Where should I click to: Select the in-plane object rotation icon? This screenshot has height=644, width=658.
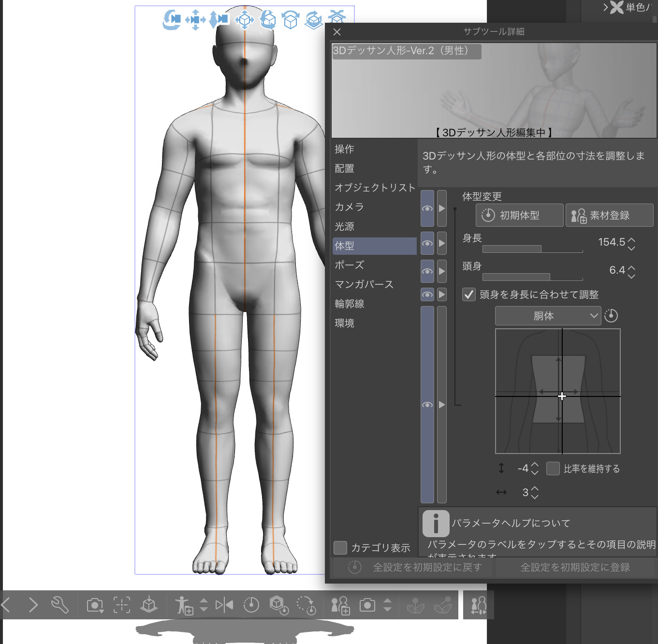[291, 20]
